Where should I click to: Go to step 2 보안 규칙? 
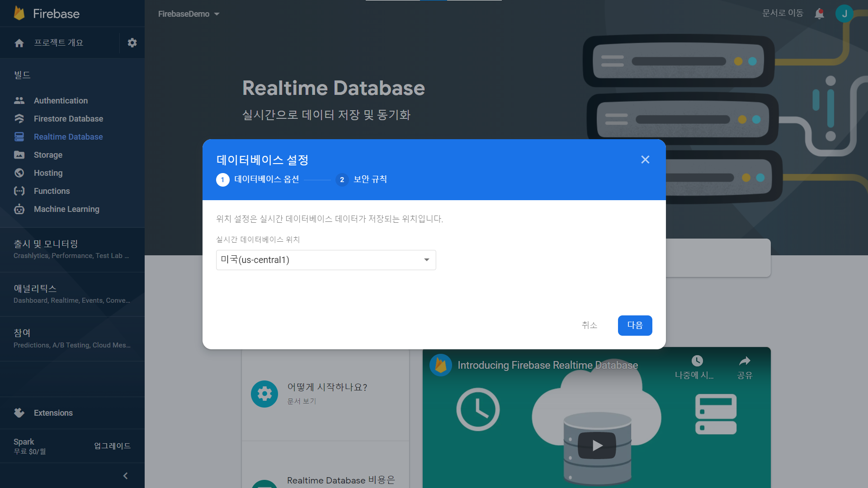click(362, 179)
